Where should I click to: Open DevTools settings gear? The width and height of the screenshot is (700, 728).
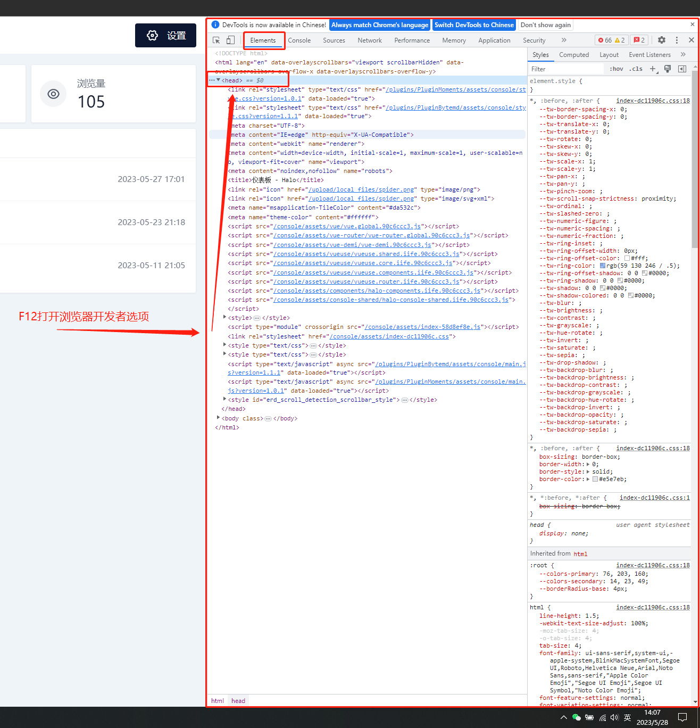[x=661, y=40]
